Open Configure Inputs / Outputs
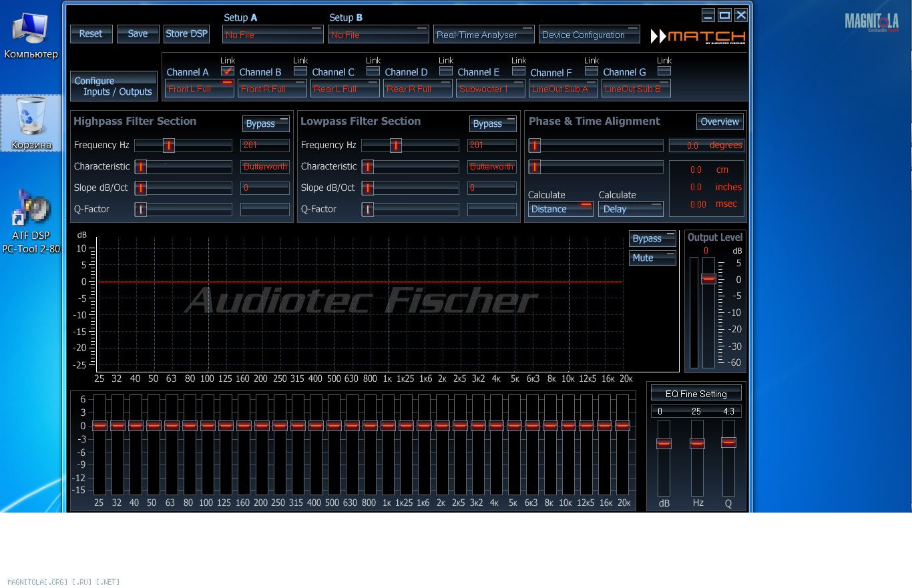 click(x=113, y=86)
